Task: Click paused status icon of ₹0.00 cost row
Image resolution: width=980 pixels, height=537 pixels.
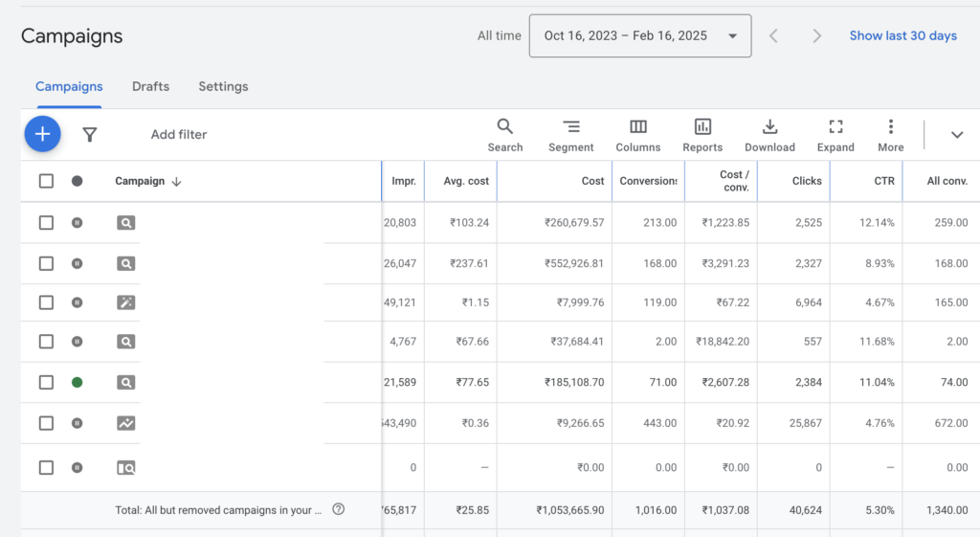Action: click(x=77, y=467)
